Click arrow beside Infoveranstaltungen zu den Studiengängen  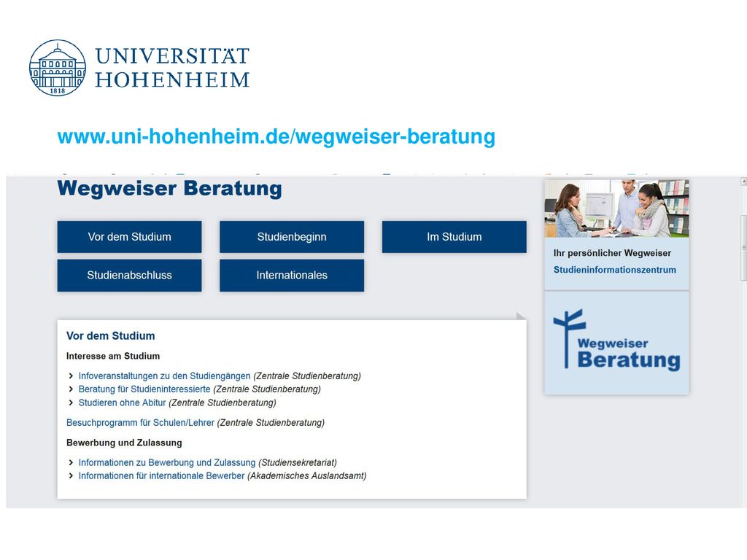tap(71, 376)
